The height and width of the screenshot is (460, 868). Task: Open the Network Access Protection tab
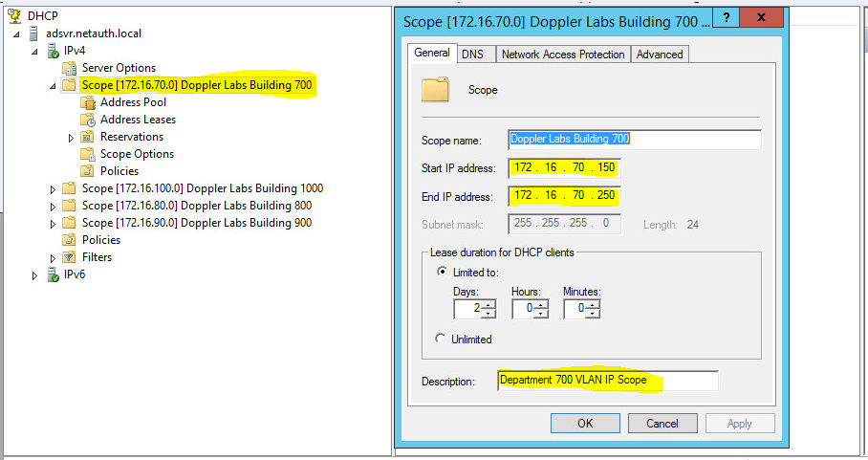click(563, 55)
